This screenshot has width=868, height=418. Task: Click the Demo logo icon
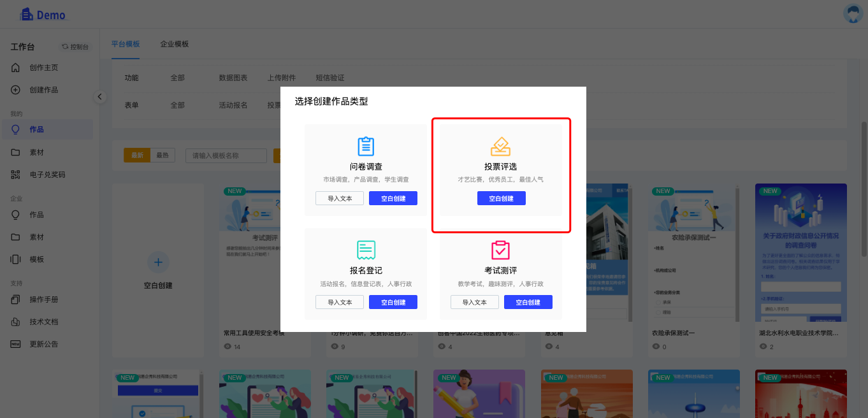coord(26,14)
